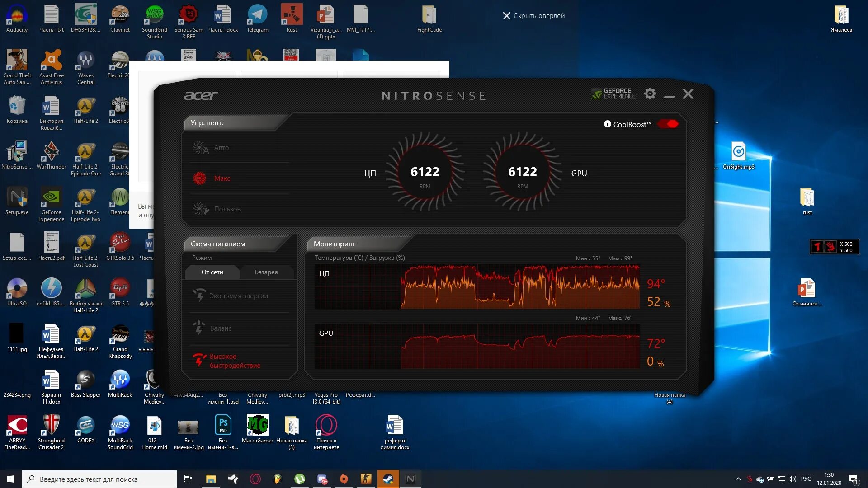Switch power plan to Батарея tab
This screenshot has width=868, height=488.
266,272
